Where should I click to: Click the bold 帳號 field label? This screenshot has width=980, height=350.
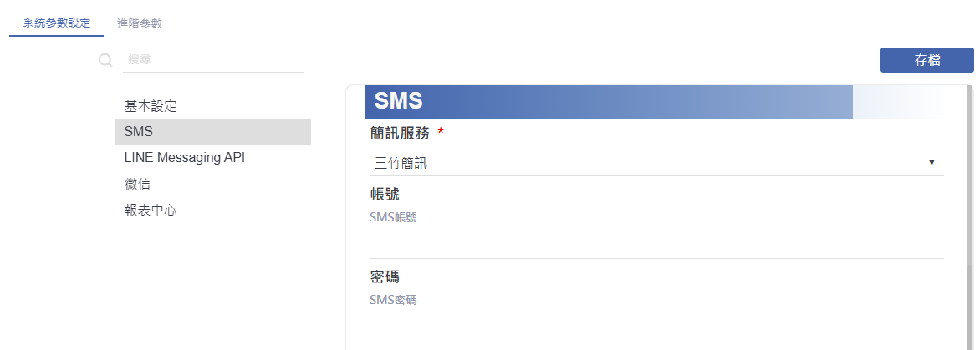(x=385, y=194)
